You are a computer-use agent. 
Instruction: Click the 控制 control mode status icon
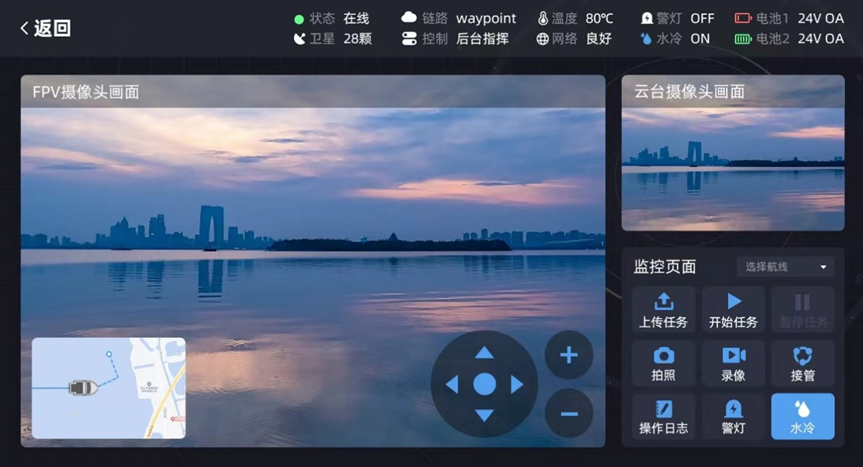(409, 39)
